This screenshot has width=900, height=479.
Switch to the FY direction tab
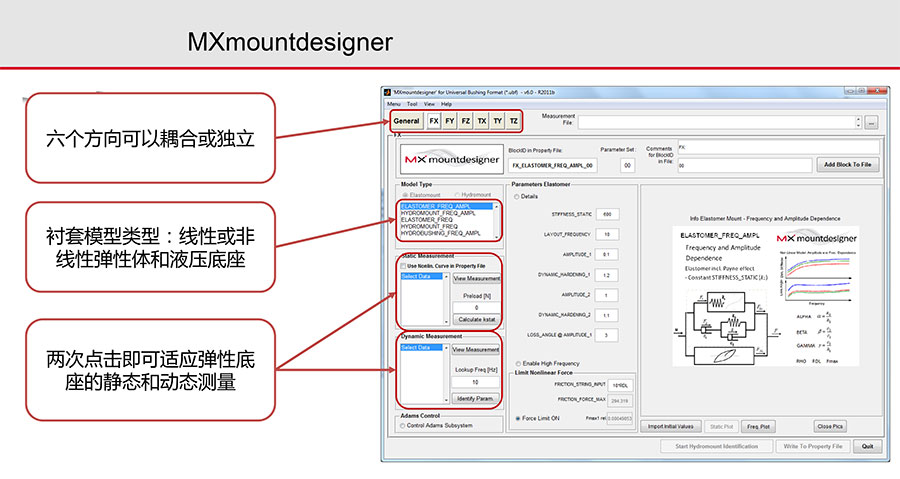pyautogui.click(x=449, y=121)
